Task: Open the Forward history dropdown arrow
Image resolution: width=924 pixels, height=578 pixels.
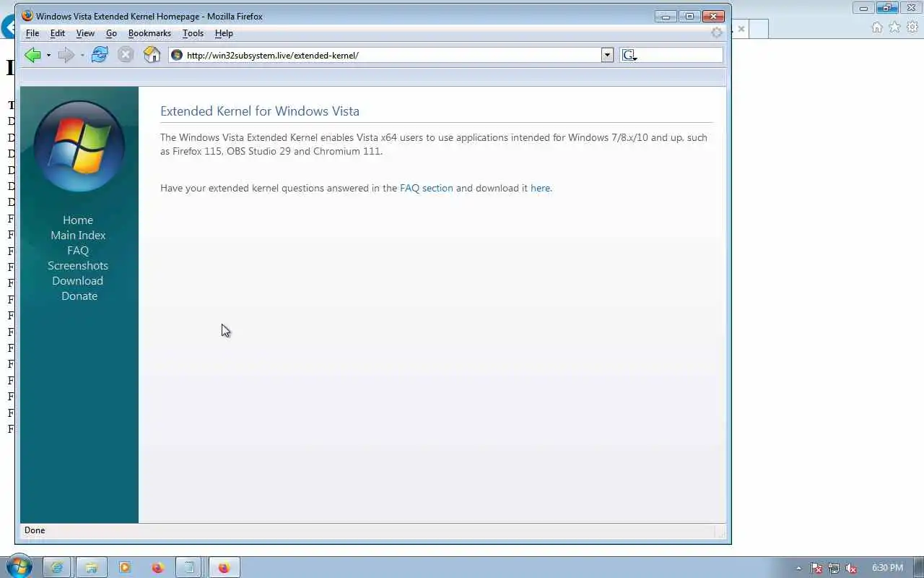Action: [x=82, y=55]
